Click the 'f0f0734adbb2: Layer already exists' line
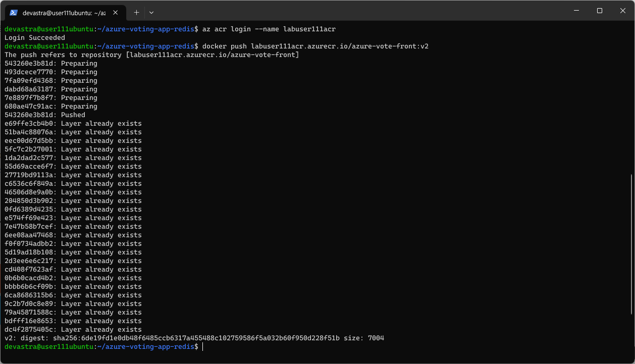The height and width of the screenshot is (364, 635). [73, 243]
